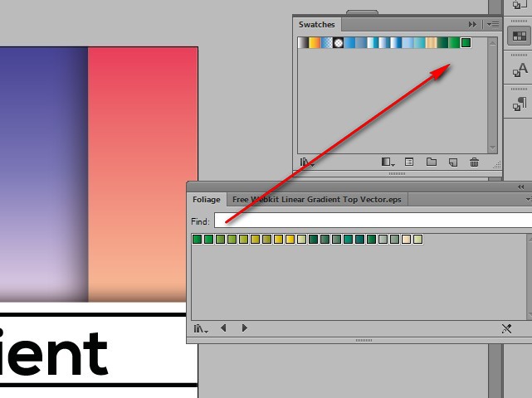Select the yellow-to-orange gradient swatch
532x398 pixels.
315,43
